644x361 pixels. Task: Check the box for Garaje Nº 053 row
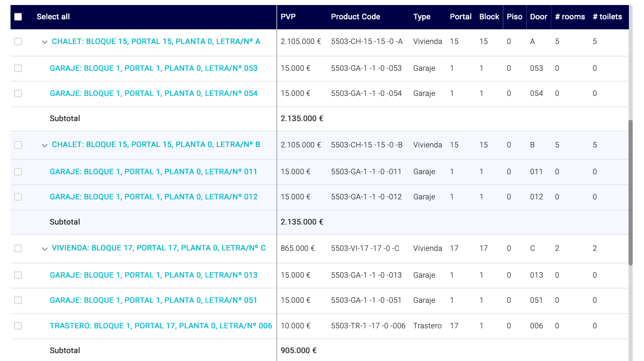(x=18, y=68)
